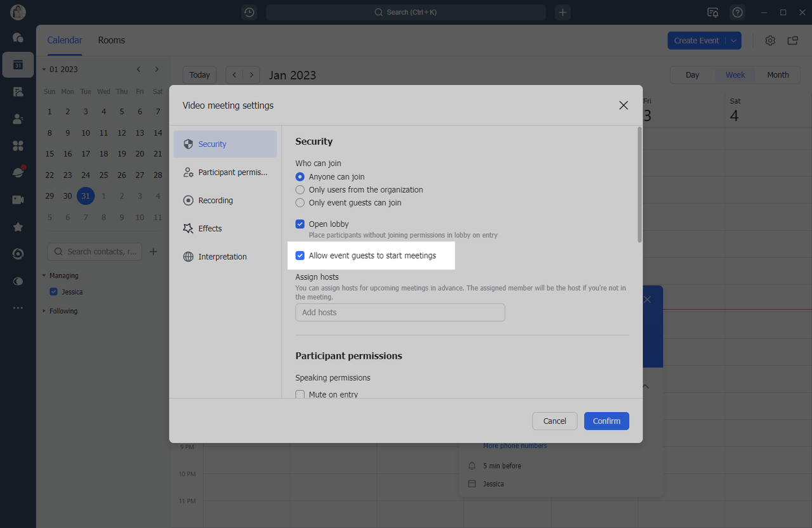Image resolution: width=812 pixels, height=528 pixels.
Task: Disable Allow event guests to start meetings
Action: 300,256
